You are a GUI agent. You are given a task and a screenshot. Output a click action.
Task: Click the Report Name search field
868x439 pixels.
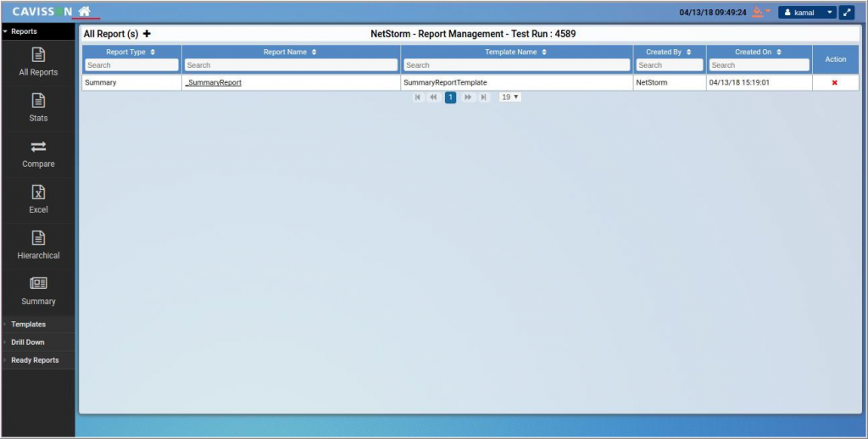(x=292, y=64)
